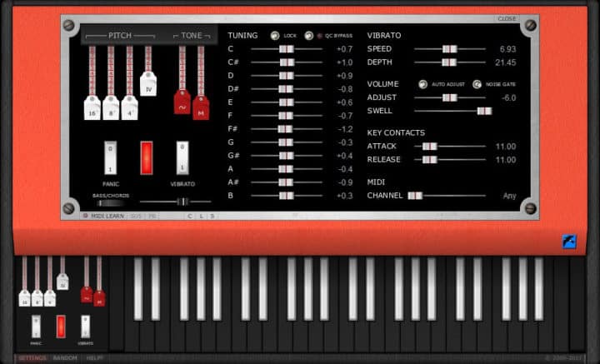Click the G tuning slider handle
Screen dimensions: 600x364
tap(286, 142)
